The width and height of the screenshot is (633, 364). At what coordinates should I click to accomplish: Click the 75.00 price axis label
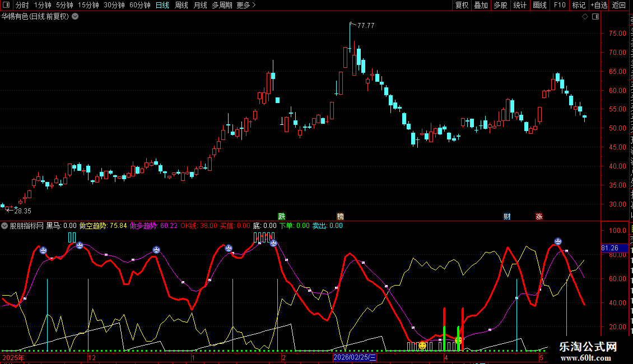(x=617, y=34)
